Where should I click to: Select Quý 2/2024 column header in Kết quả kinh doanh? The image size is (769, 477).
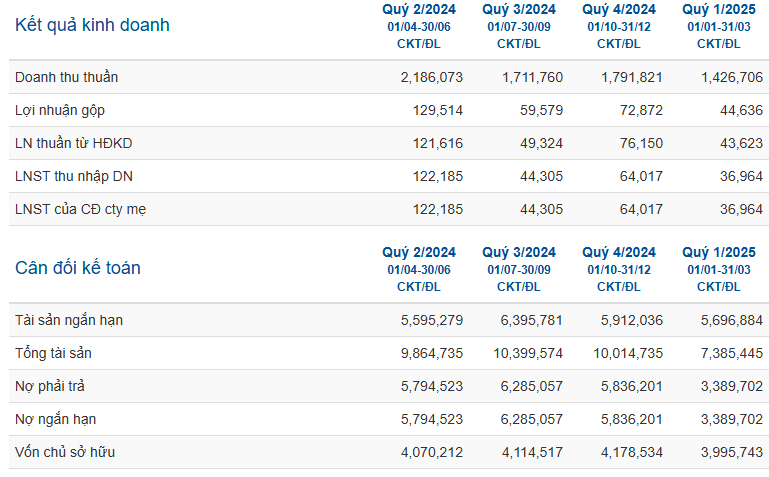[x=419, y=9]
